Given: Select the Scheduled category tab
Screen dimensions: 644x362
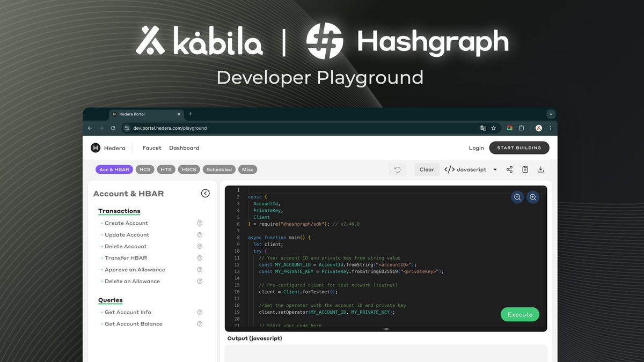Looking at the screenshot, I should (x=219, y=169).
